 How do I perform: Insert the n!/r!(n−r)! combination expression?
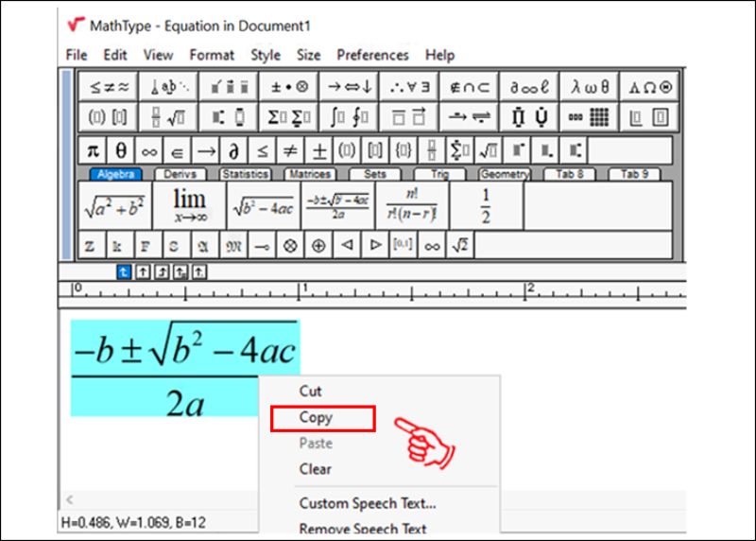(x=412, y=205)
